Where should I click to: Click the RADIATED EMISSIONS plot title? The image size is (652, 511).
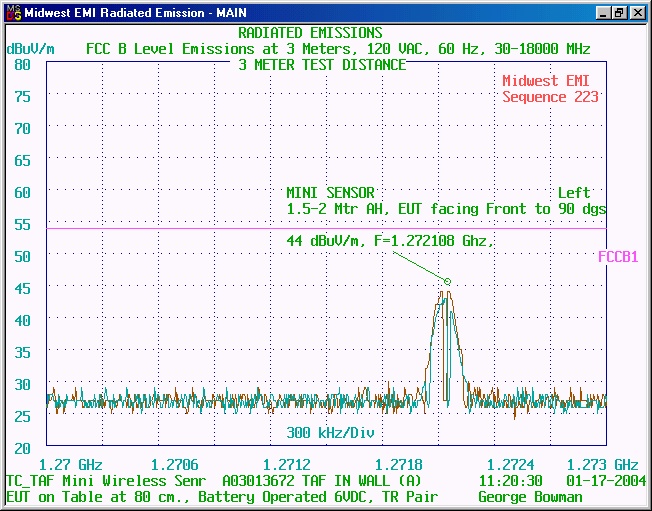pos(324,33)
